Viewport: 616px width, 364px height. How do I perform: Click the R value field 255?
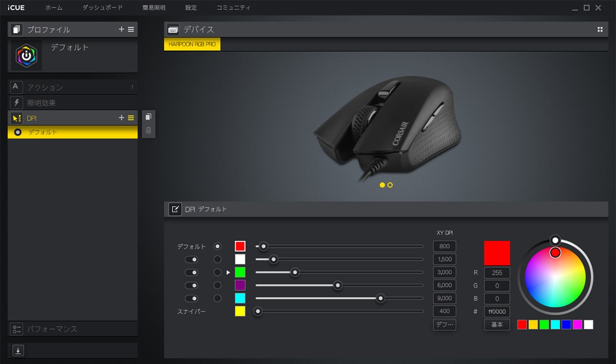(497, 273)
